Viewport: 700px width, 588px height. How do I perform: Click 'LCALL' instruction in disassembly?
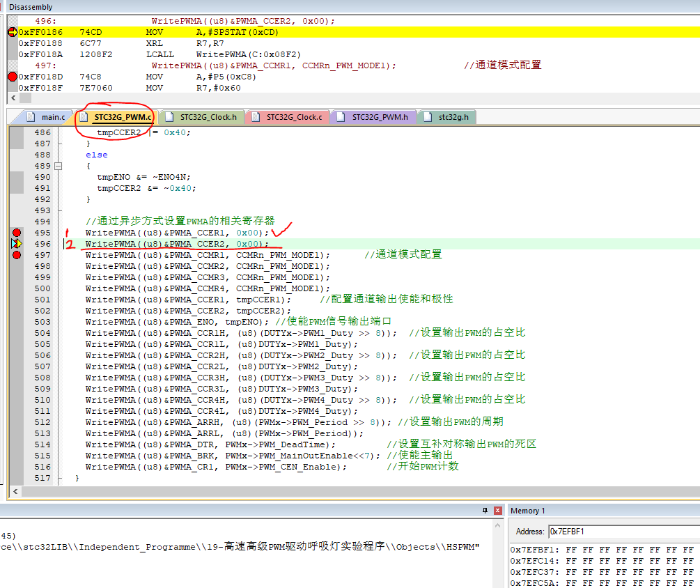tap(160, 54)
